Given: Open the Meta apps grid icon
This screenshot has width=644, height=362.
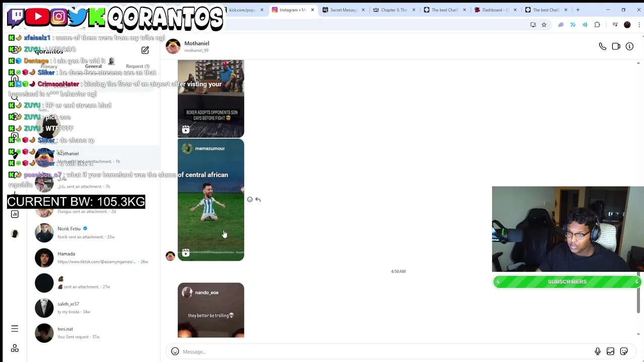Looking at the screenshot, I should 15,348.
